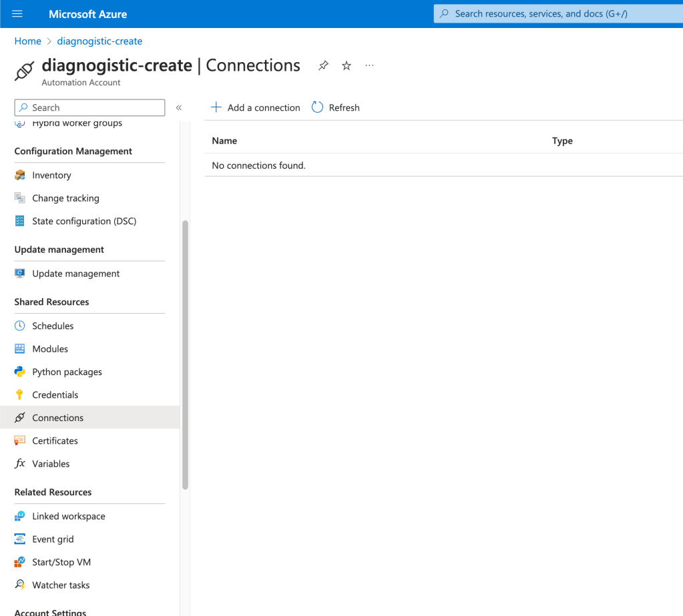This screenshot has height=616, width=683.
Task: Click the 'No connections found.' text
Action: [259, 166]
